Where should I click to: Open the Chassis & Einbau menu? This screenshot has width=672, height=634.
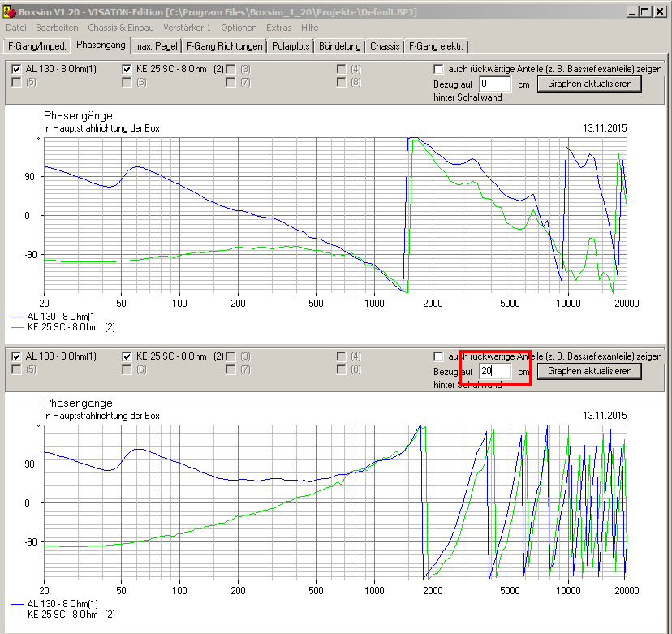tap(121, 28)
